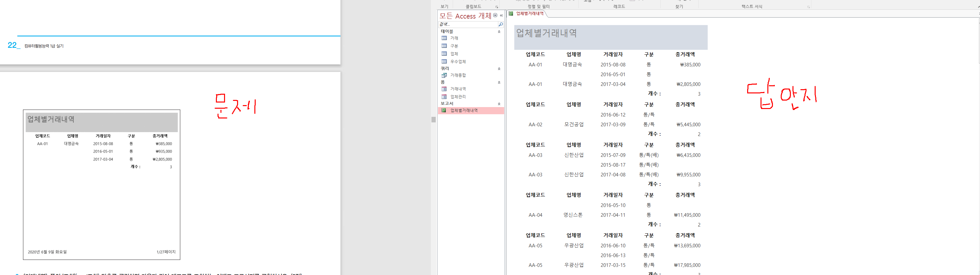The width and height of the screenshot is (980, 275).
Task: Open the 우수업체 table
Action: coord(458,62)
